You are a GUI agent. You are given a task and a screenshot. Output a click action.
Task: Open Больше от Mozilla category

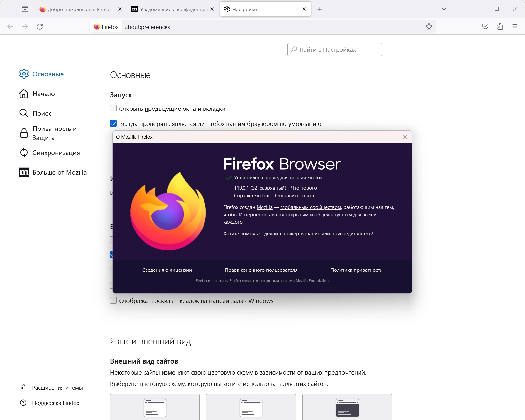[53, 172]
